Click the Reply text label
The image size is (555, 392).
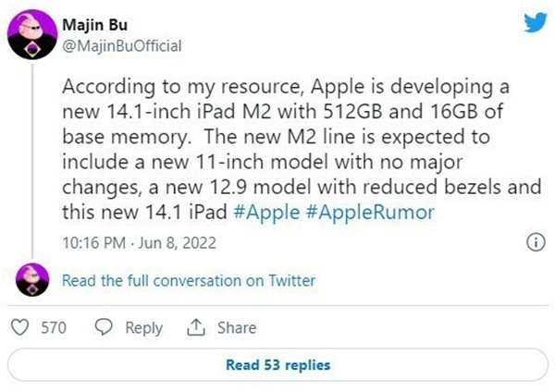point(143,328)
